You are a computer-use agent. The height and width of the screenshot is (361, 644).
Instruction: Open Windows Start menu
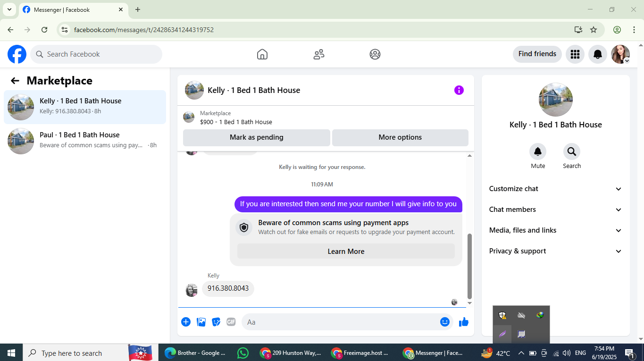tap(11, 353)
